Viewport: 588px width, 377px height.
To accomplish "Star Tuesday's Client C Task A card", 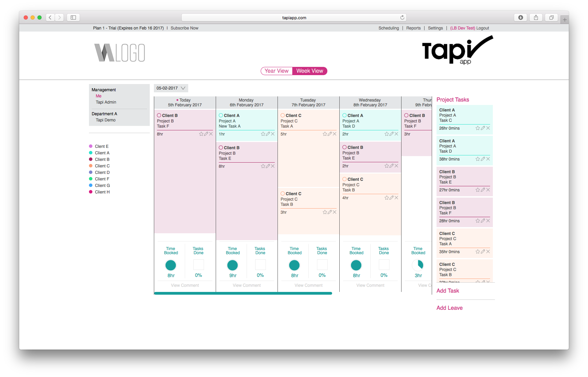I will click(x=325, y=134).
